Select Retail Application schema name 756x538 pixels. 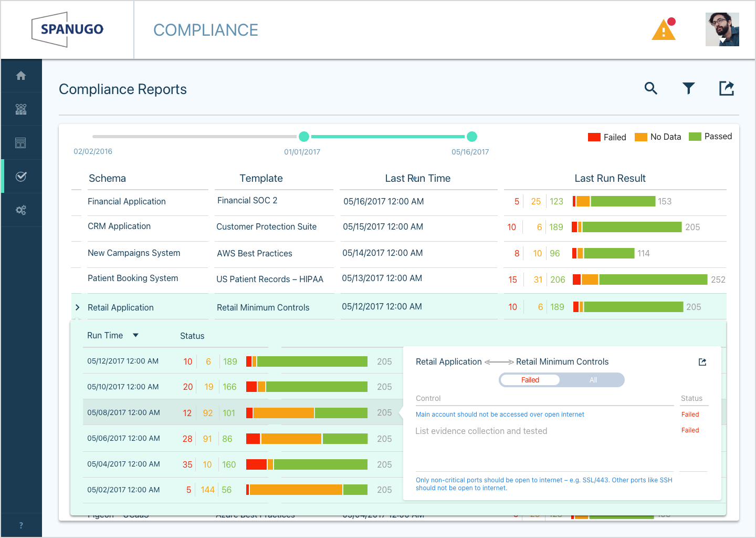pos(121,307)
